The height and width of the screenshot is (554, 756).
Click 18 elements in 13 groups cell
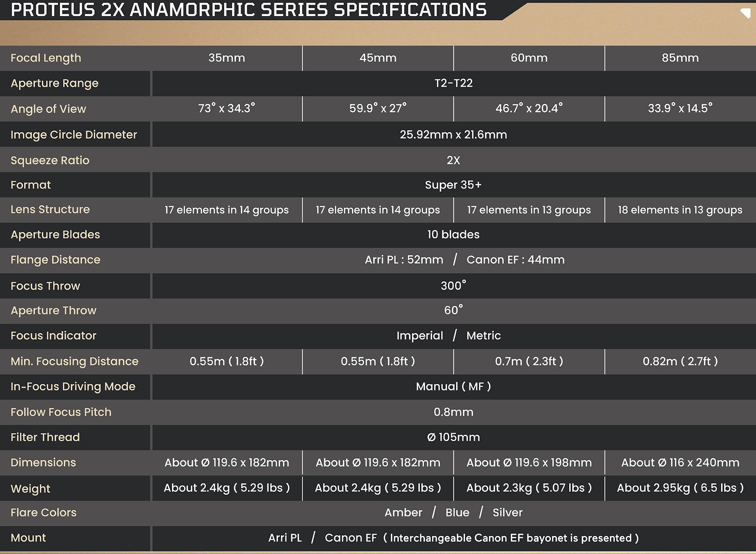680,210
